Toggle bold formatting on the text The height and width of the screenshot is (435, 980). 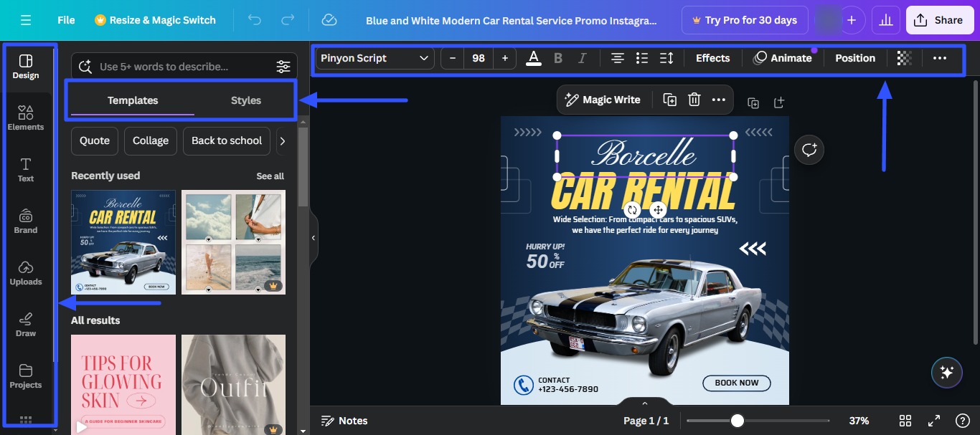[x=558, y=58]
